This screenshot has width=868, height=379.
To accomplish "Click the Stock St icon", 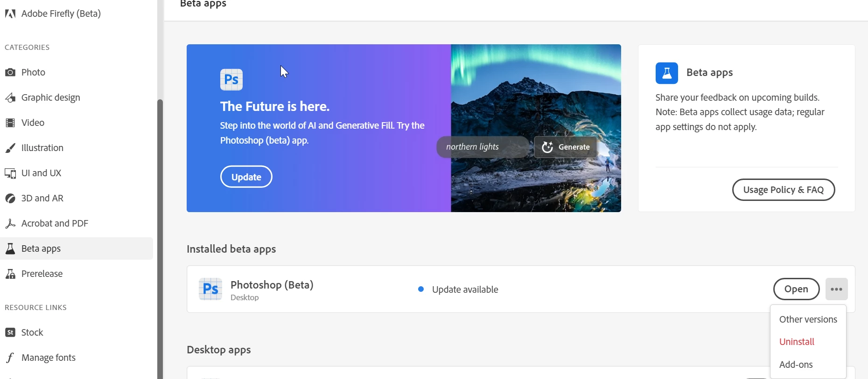I will (x=10, y=332).
